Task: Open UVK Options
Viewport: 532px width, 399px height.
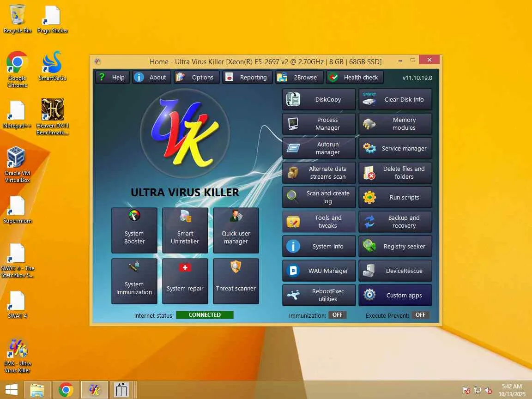Action: click(196, 78)
